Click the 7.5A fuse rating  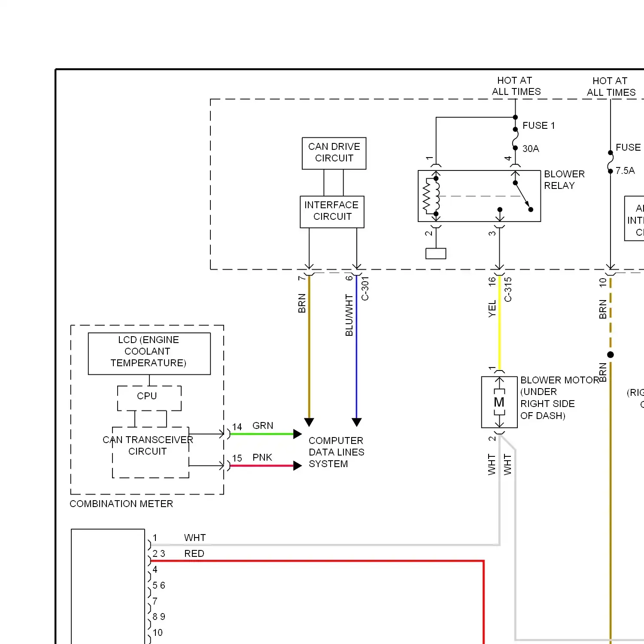pos(625,171)
